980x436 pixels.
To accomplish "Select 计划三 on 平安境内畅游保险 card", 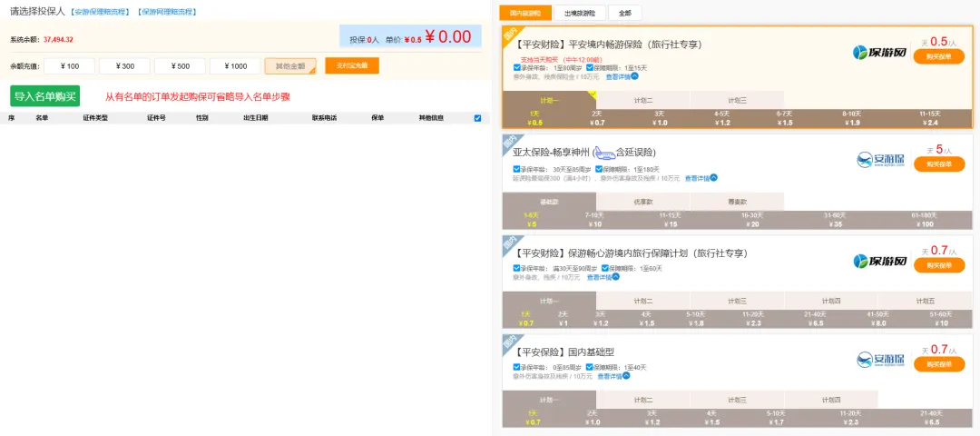I will (738, 100).
